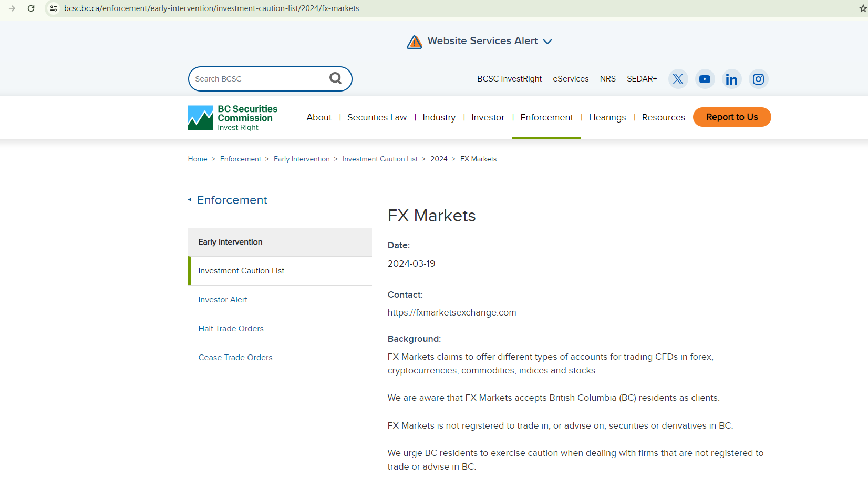The width and height of the screenshot is (868, 487).
Task: Select Investment Caution List in sidebar
Action: point(280,271)
